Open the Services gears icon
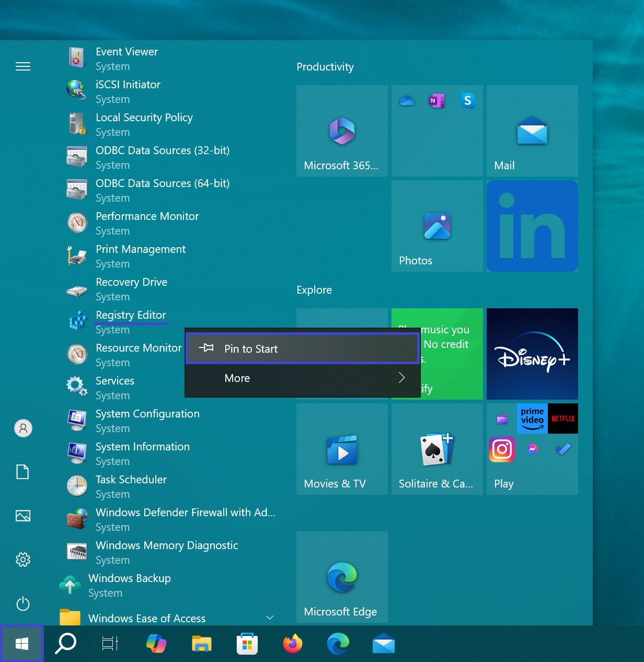644x662 pixels. click(x=77, y=387)
